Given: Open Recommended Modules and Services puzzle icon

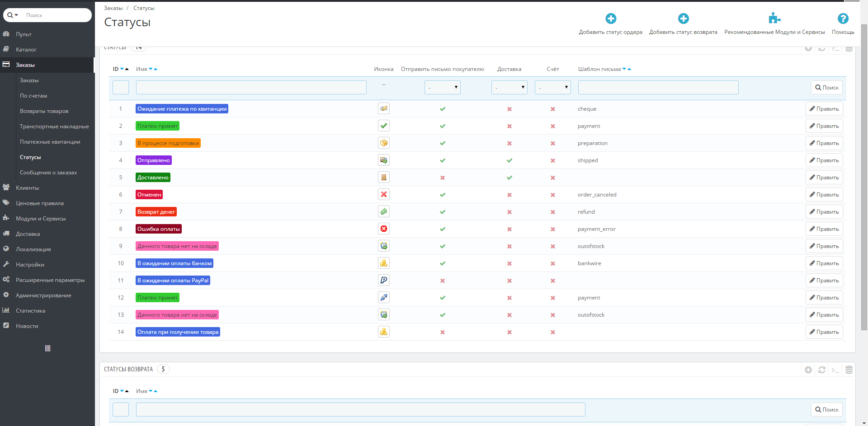Looking at the screenshot, I should coord(774,19).
